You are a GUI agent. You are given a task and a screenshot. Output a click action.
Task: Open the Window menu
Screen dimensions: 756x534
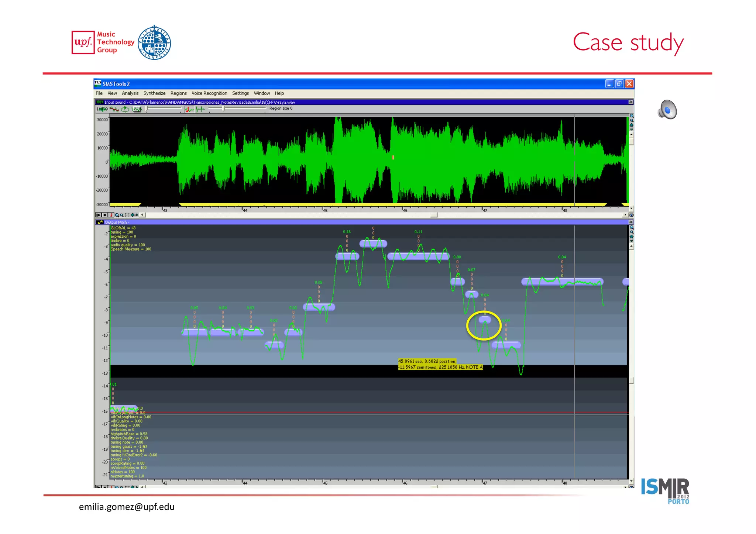[262, 93]
